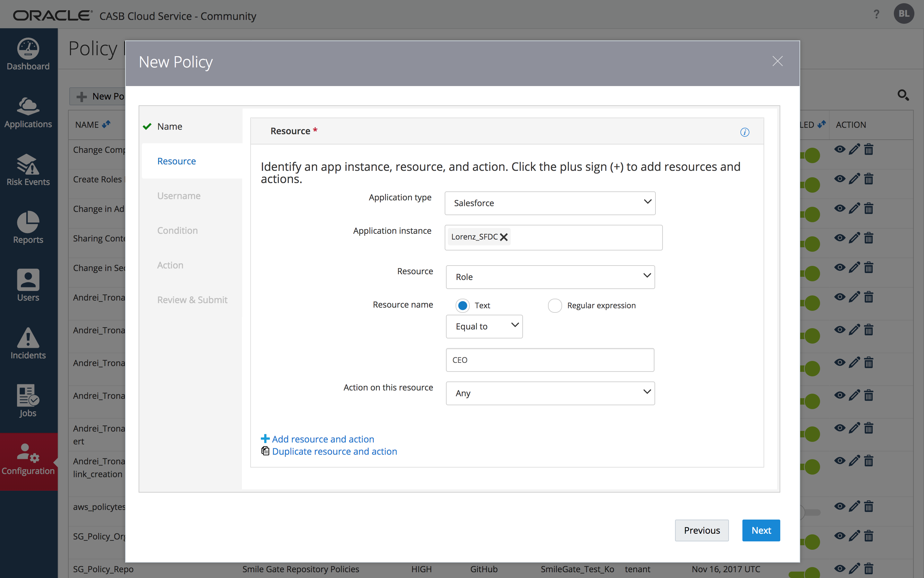924x578 pixels.
Task: Click Add resource and action link
Action: tap(323, 439)
